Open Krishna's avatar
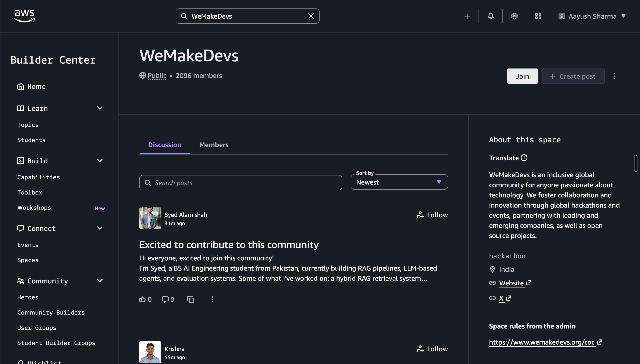Viewport: 640px width, 364px height. (x=150, y=352)
